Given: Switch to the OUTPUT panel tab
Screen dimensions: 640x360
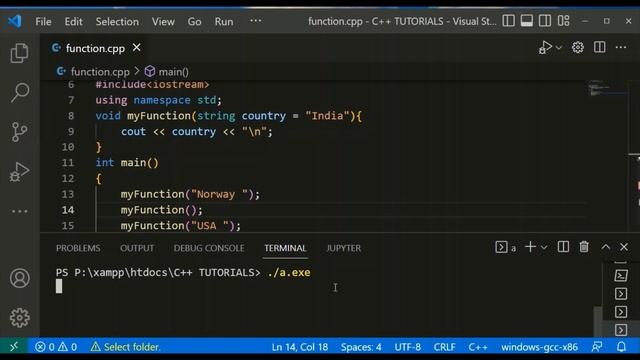Looking at the screenshot, I should click(137, 248).
